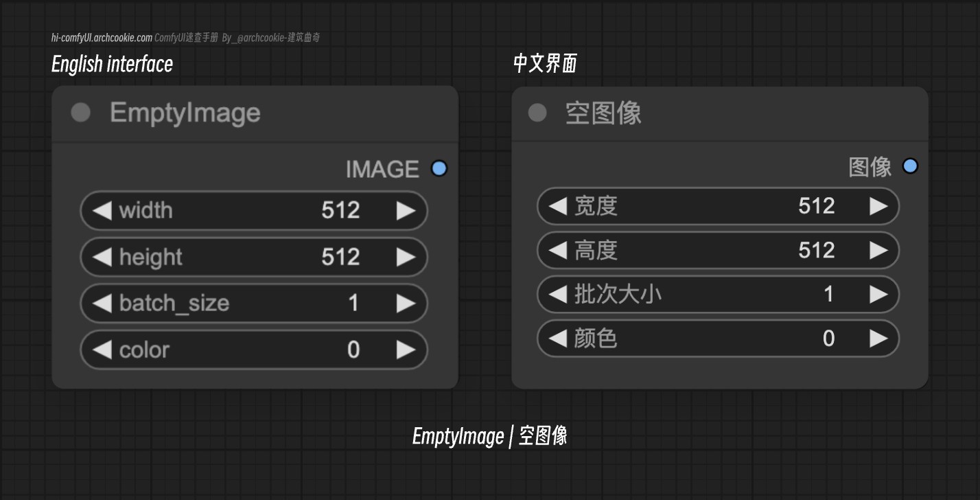Click the 中文界面 heading
The image size is (980, 500).
point(545,63)
